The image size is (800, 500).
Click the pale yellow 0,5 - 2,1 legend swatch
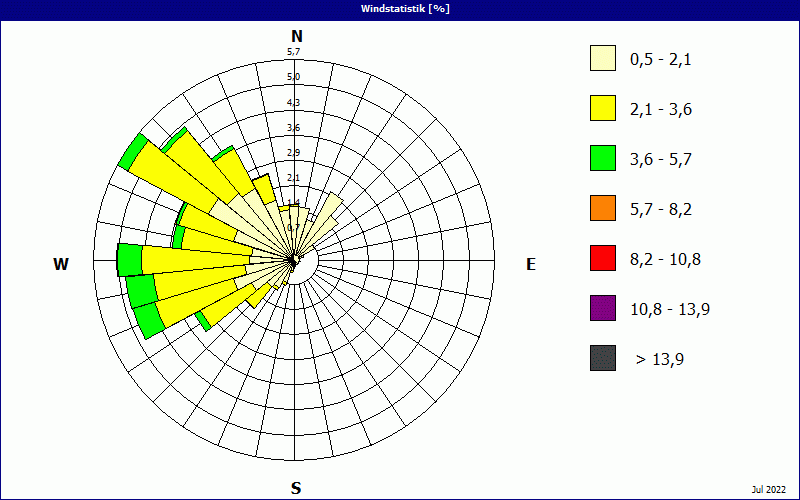[603, 59]
